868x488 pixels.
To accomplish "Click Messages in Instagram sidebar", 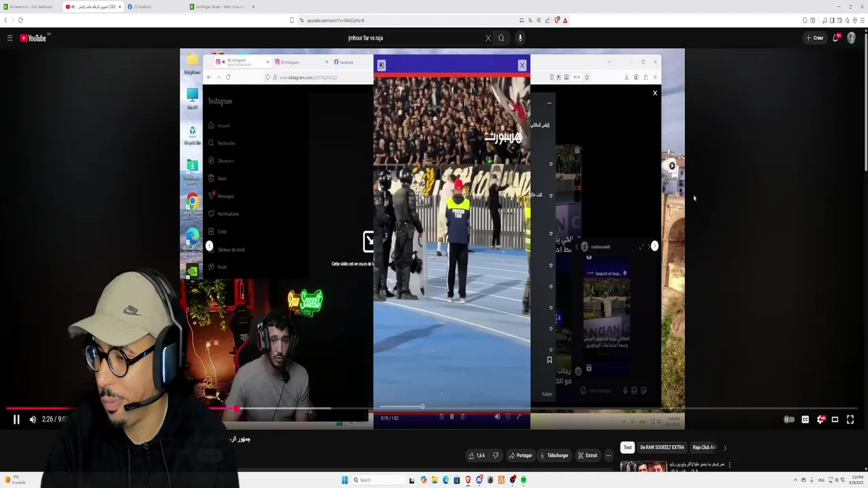I will pyautogui.click(x=222, y=196).
